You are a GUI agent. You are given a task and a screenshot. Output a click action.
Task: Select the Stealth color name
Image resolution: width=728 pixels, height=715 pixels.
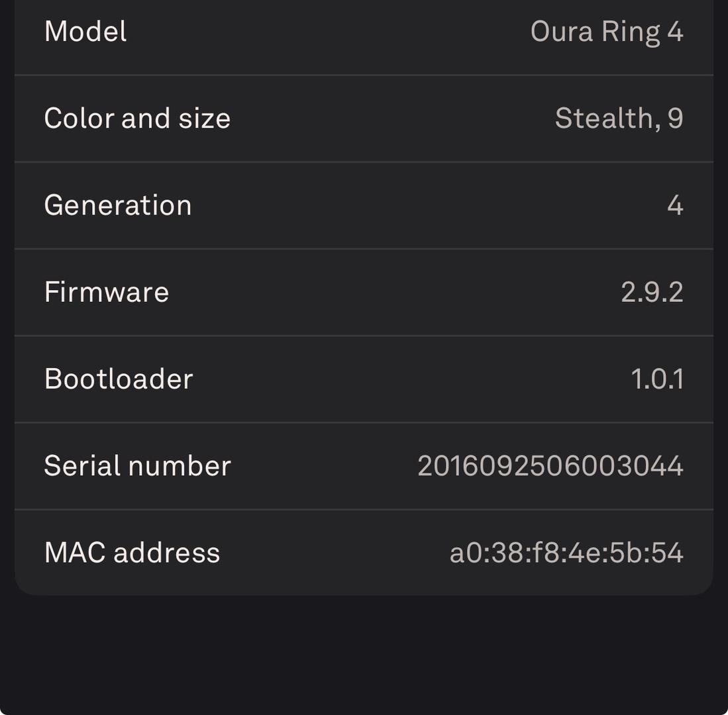coord(603,119)
